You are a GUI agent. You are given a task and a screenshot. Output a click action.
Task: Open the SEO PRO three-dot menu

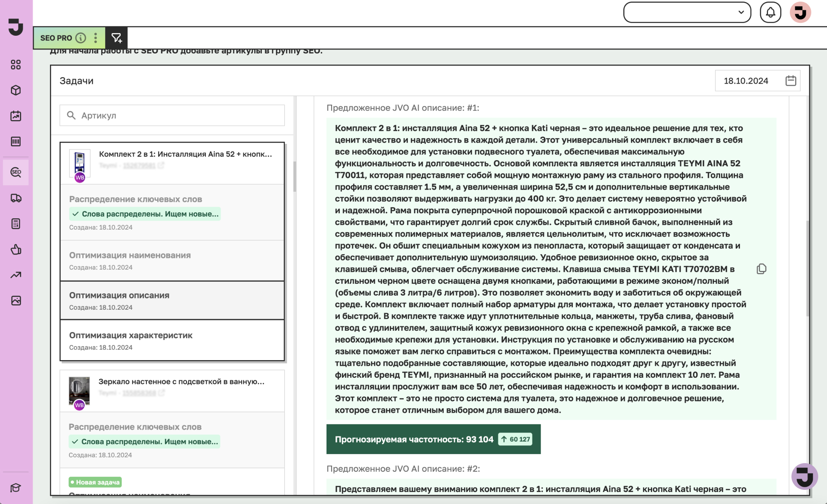[x=96, y=38]
